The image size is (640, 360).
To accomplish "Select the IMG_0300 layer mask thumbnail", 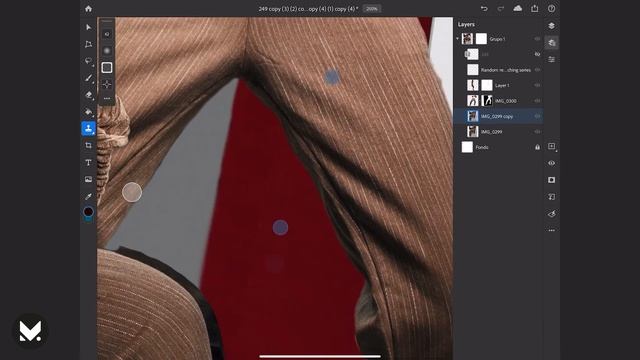I will pyautogui.click(x=487, y=101).
